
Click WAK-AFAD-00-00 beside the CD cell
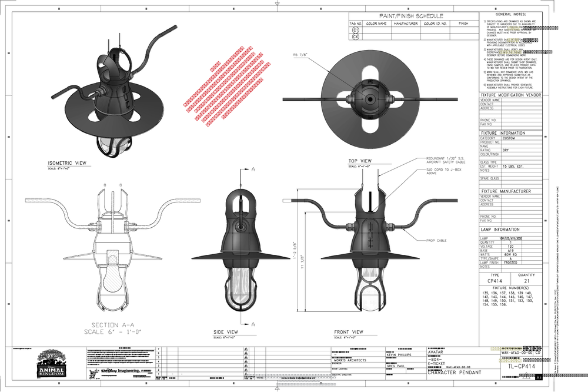(517, 353)
